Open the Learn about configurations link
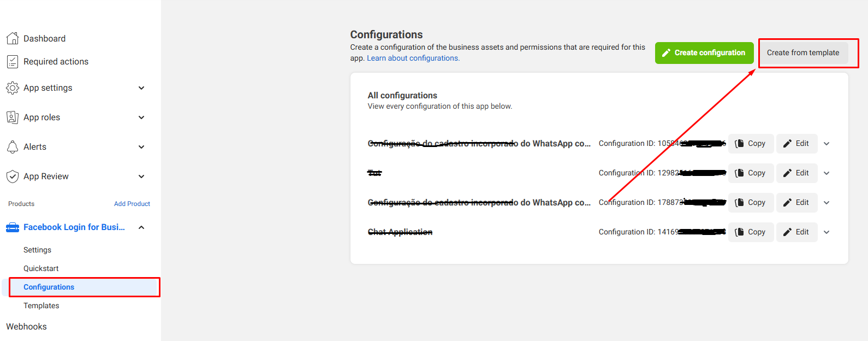Image resolution: width=868 pixels, height=341 pixels. pyautogui.click(x=413, y=58)
